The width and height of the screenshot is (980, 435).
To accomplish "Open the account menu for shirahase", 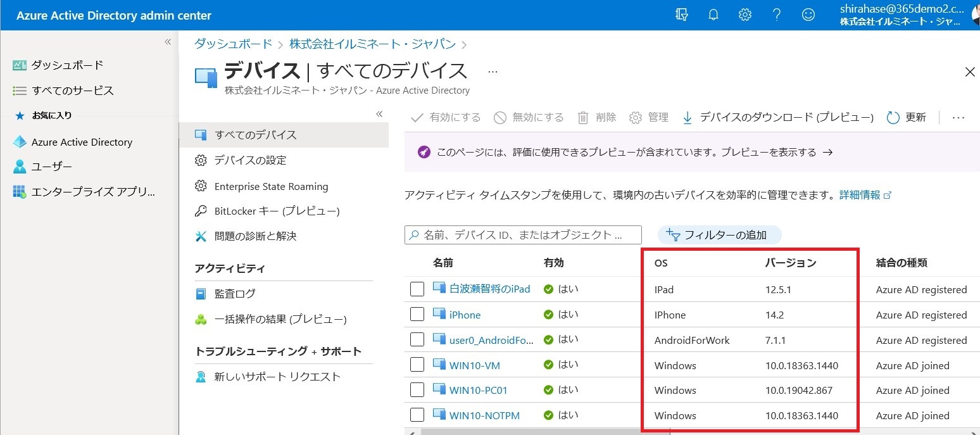I will (x=909, y=15).
